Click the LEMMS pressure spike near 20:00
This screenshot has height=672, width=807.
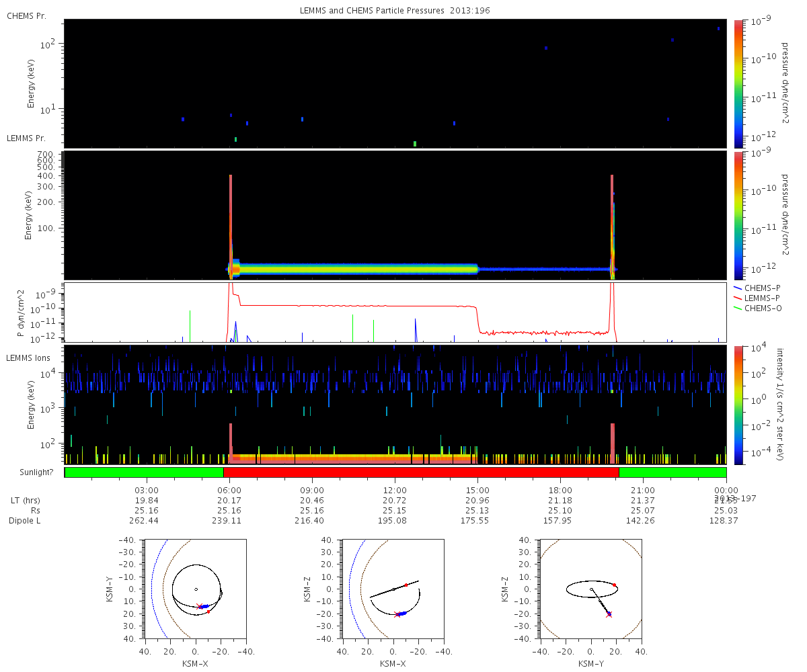click(612, 226)
